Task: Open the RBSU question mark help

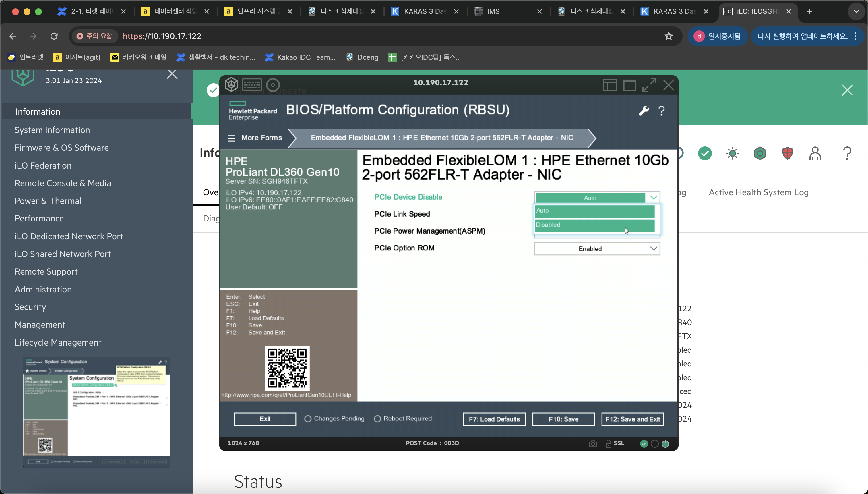Action: (x=662, y=111)
